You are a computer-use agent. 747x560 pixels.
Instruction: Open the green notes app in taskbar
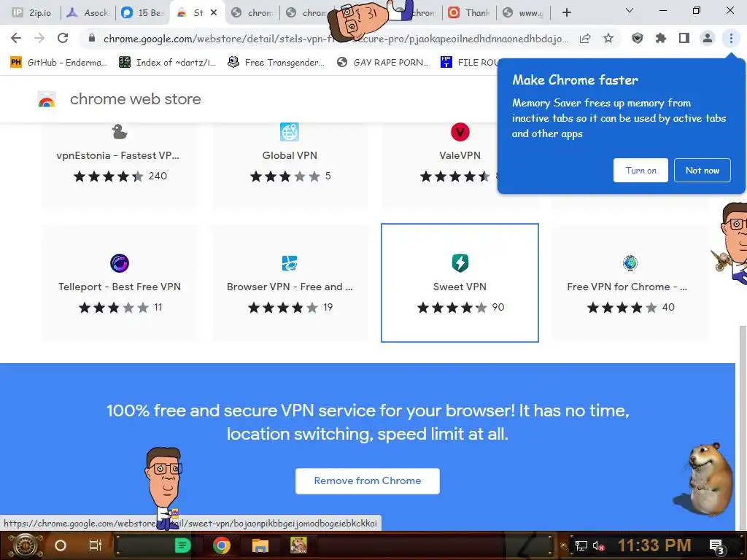tap(182, 545)
